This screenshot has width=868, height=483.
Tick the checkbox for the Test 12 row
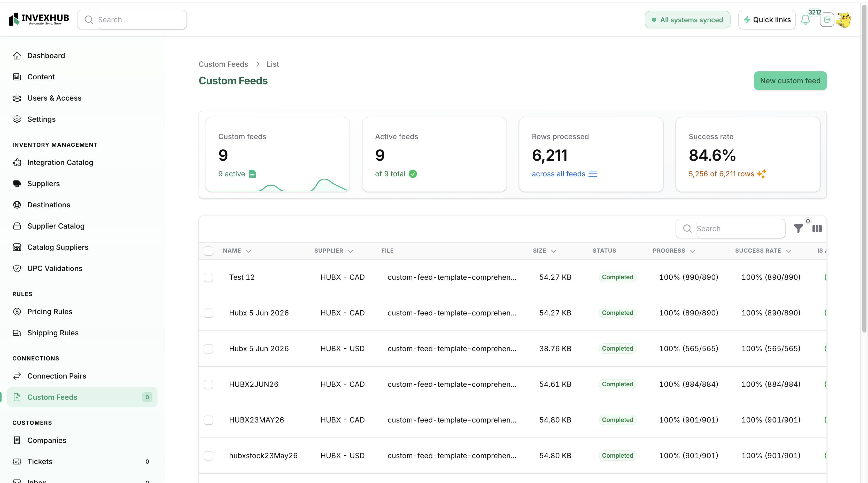[208, 277]
